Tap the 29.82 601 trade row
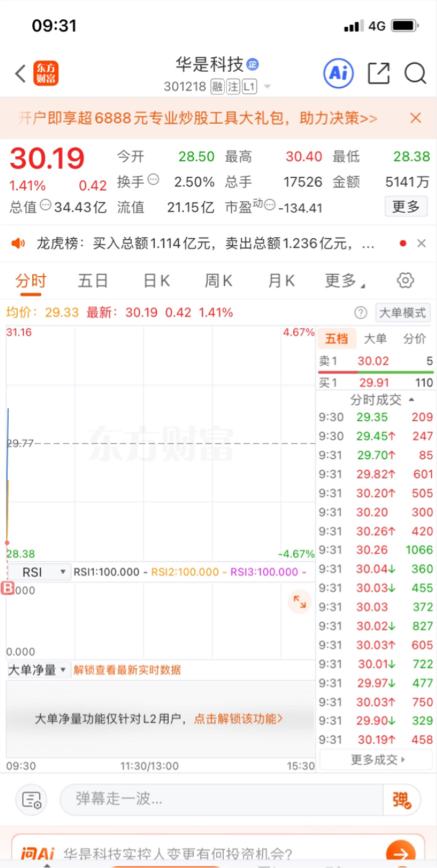 click(376, 474)
